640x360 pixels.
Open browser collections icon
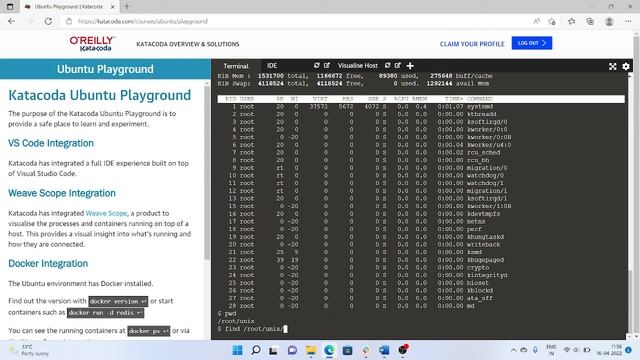pyautogui.click(x=590, y=21)
